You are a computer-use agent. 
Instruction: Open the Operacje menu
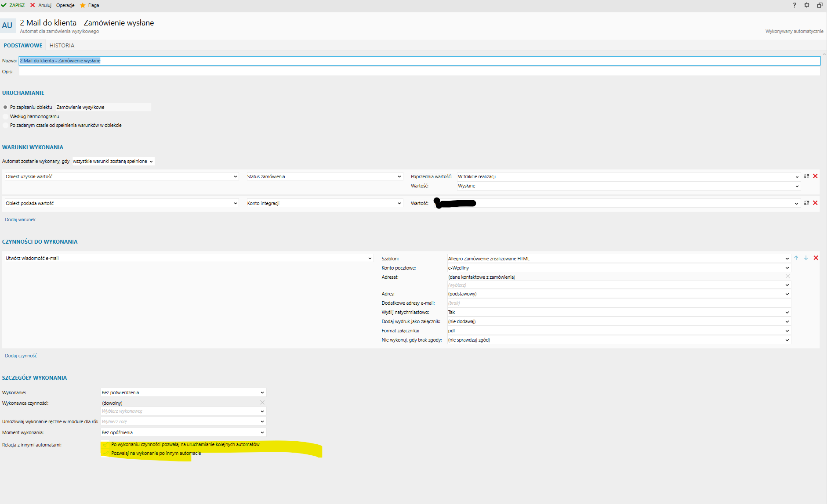pos(65,5)
